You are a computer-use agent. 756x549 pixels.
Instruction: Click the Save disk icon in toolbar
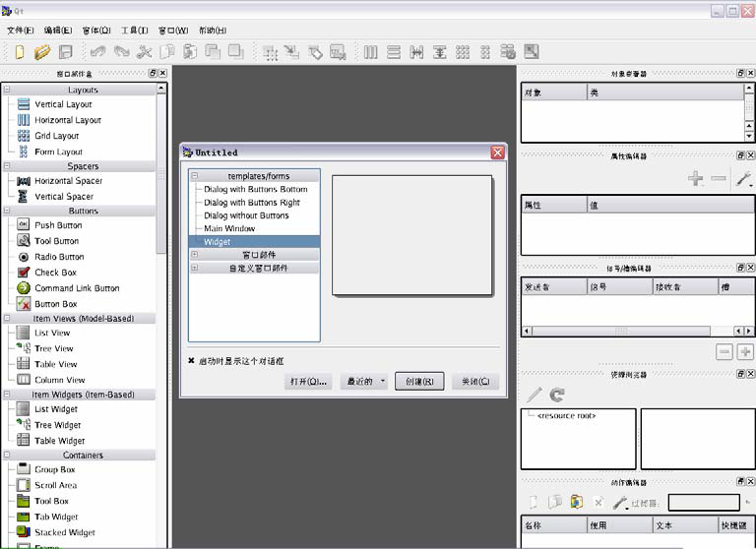(66, 52)
